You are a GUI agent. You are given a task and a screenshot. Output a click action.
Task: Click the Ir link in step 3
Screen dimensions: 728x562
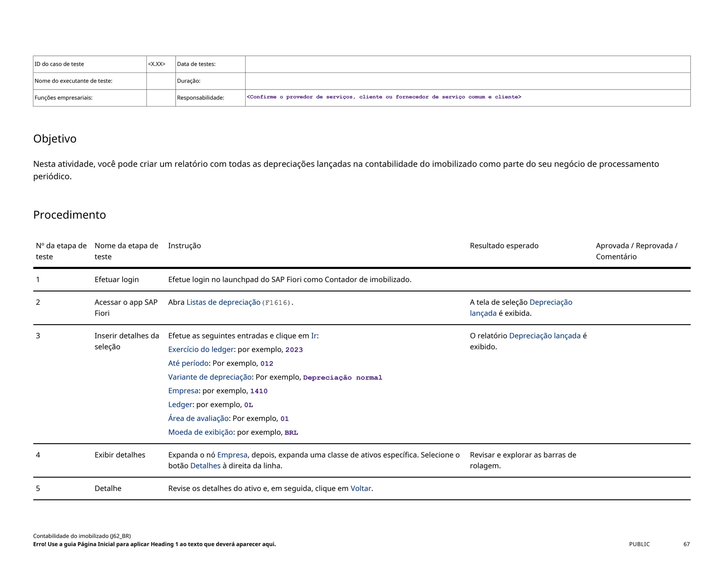[x=314, y=336]
